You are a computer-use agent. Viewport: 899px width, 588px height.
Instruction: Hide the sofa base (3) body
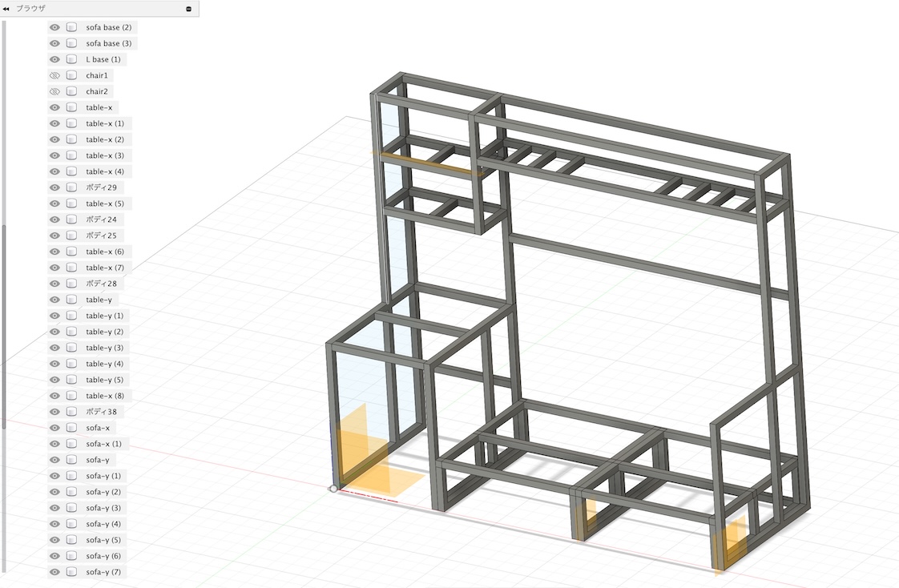[54, 43]
